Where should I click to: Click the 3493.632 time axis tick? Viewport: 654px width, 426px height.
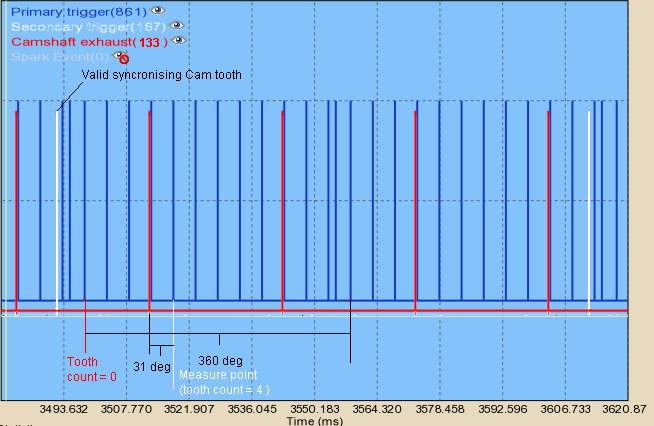[64, 409]
